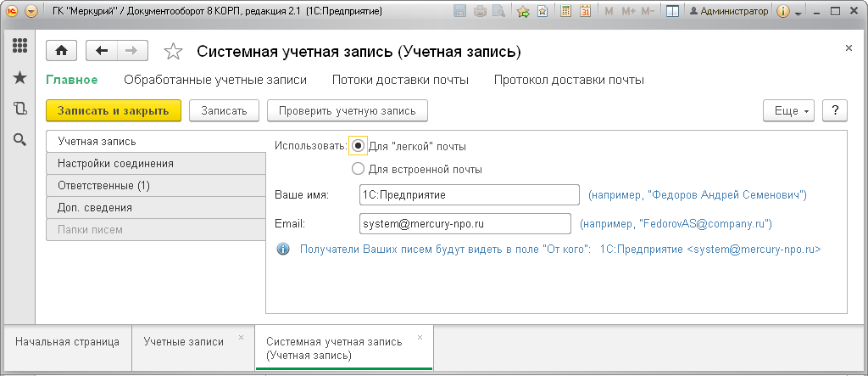Click the M+ memory add button

pyautogui.click(x=628, y=11)
